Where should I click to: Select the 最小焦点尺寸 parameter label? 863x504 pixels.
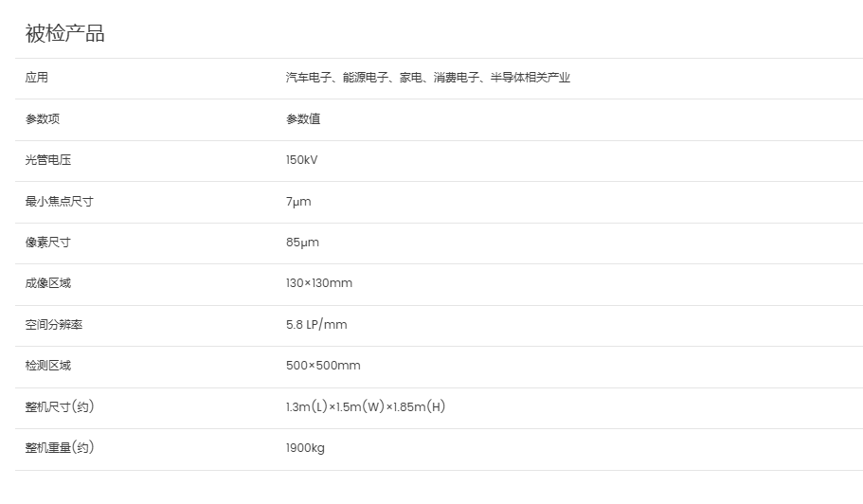click(59, 202)
